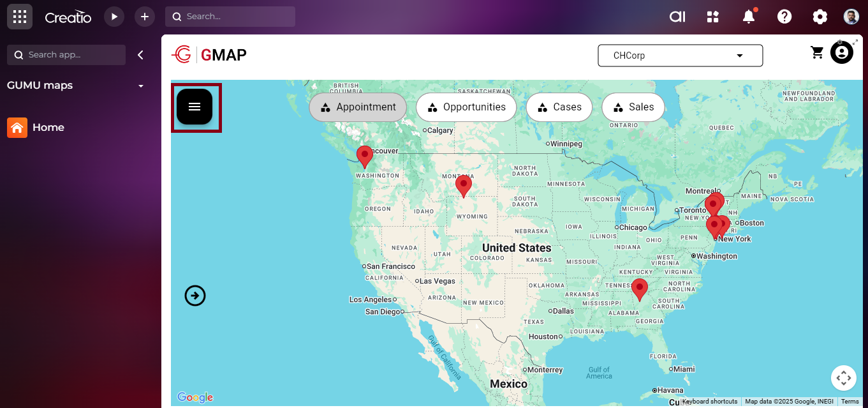Viewport: 868px width, 408px height.
Task: Select the map pin near Vancouver
Action: click(x=364, y=156)
